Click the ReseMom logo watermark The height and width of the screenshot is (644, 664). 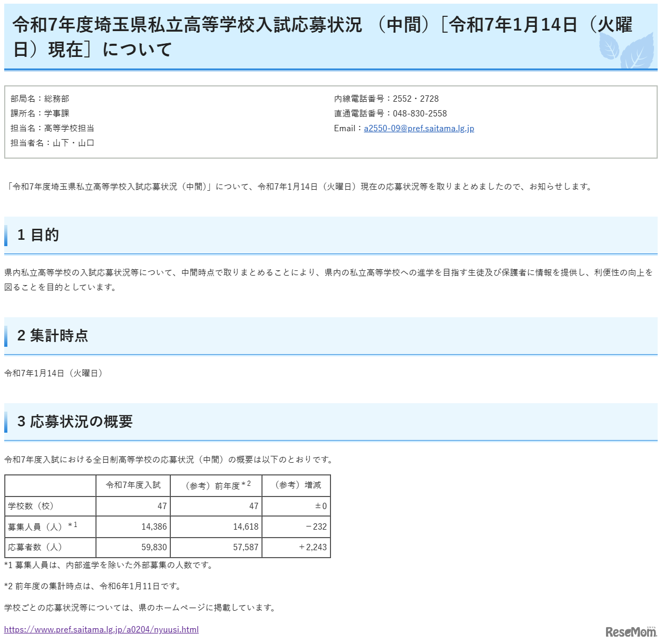point(630,631)
